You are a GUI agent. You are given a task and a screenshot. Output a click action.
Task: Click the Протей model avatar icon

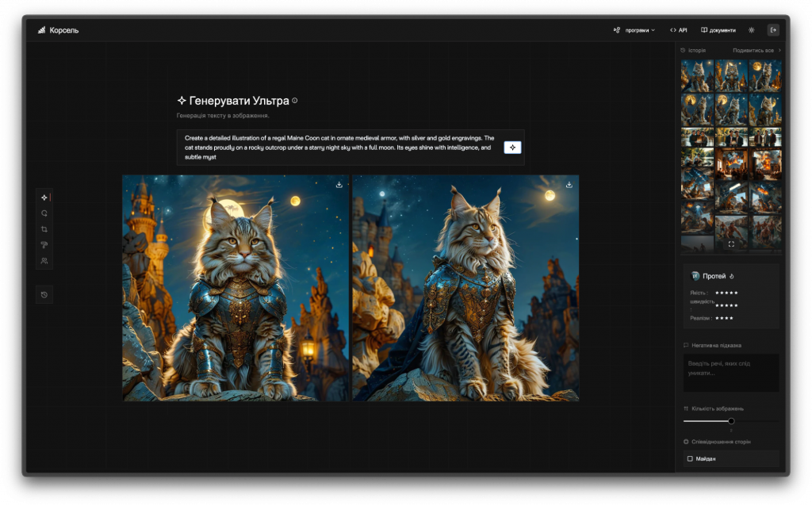695,276
